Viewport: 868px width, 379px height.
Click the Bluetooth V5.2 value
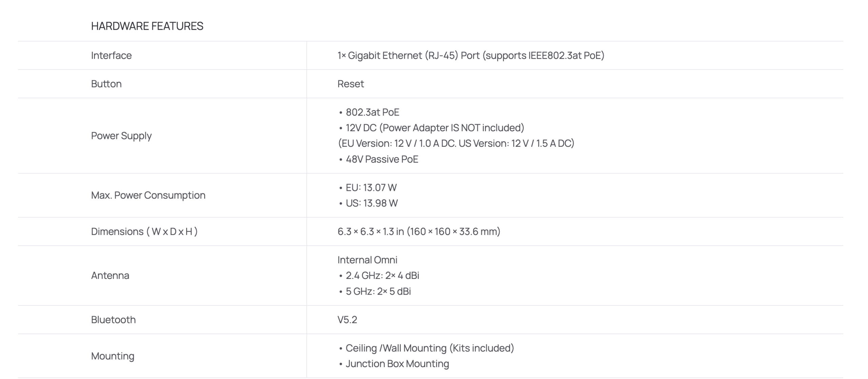[347, 320]
